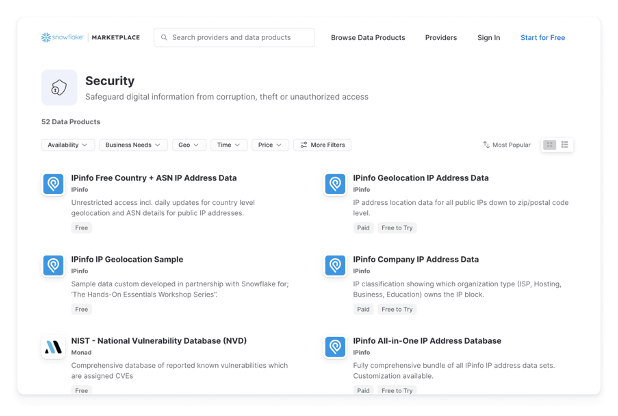Open IPinfo Free Country + ASN listing icon

[53, 184]
